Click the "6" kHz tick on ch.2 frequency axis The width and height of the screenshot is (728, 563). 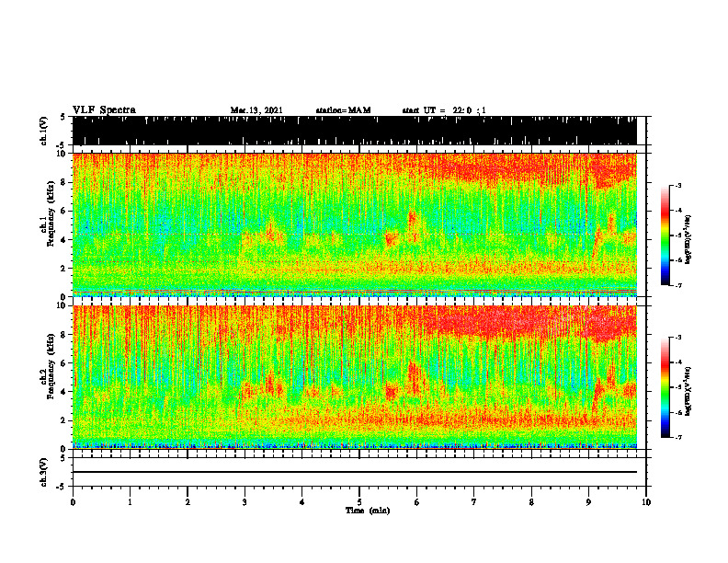tap(64, 363)
